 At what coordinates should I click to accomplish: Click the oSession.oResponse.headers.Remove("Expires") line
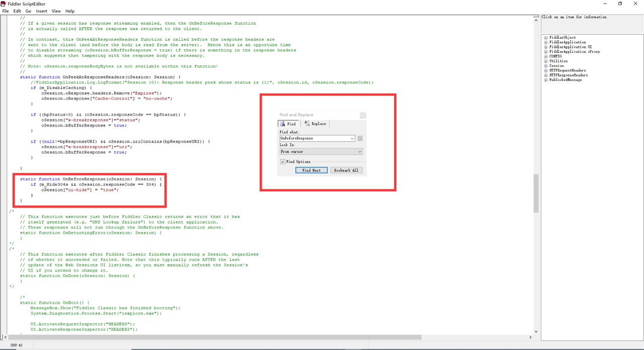tap(102, 93)
